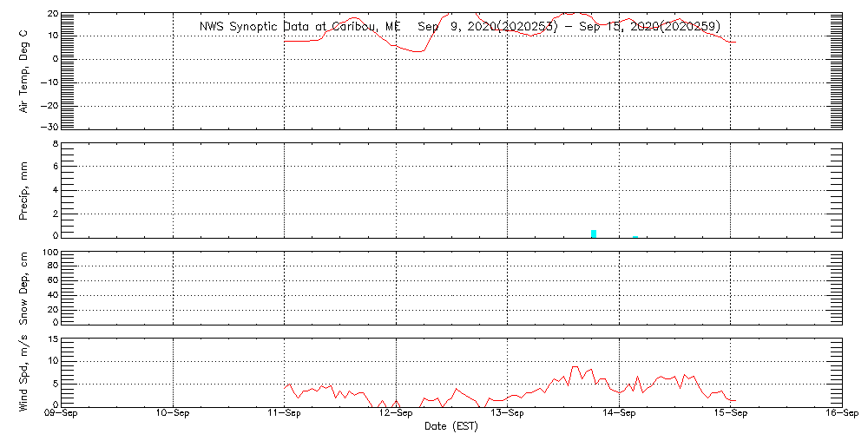Click the "Precip, mm" axis label
The height and width of the screenshot is (434, 868).
23,188
